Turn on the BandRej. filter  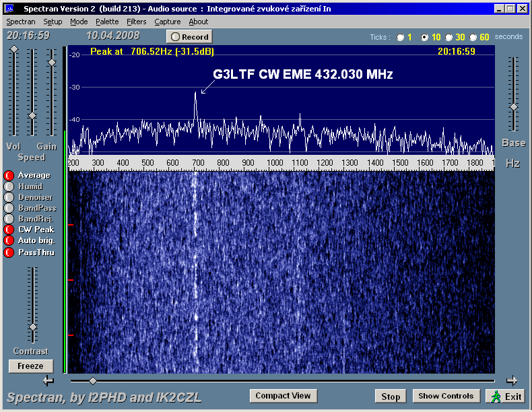coord(9,219)
